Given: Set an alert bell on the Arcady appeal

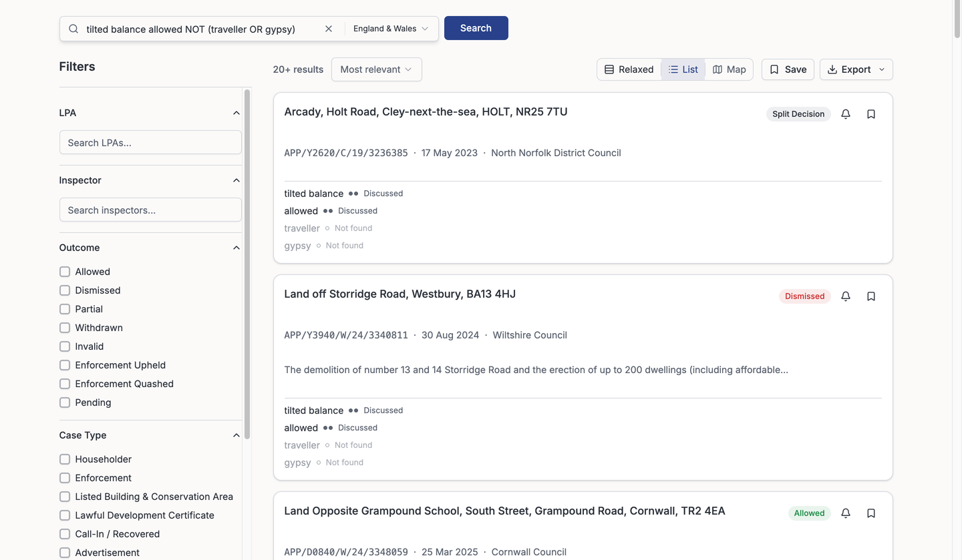Looking at the screenshot, I should click(x=845, y=113).
